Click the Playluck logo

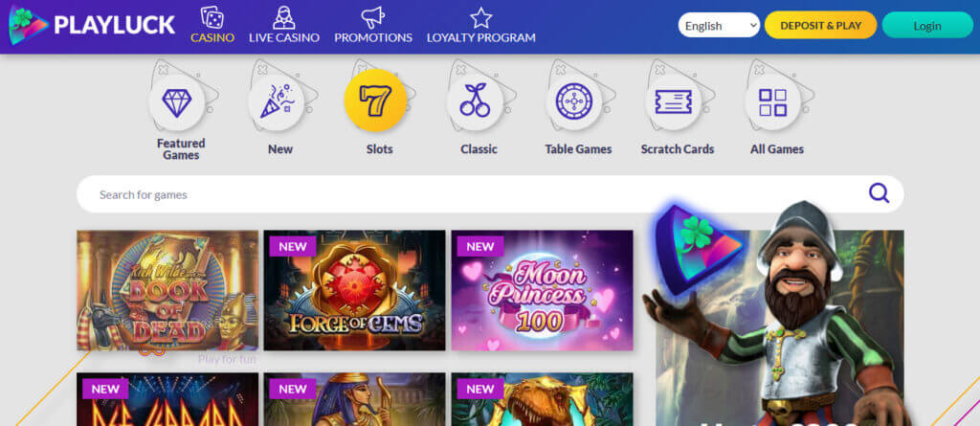(x=92, y=25)
